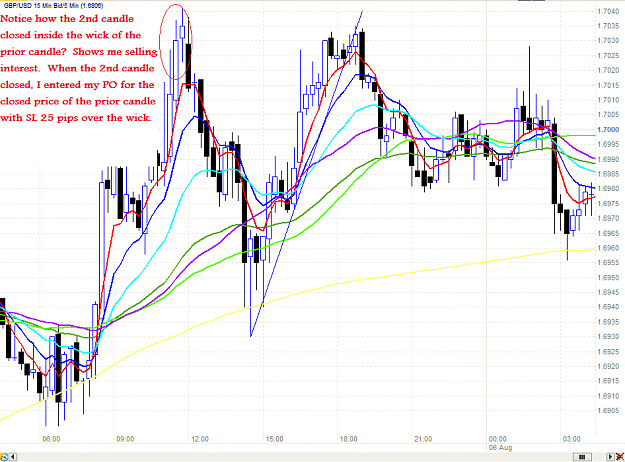Click the 1.6930 price label

point(608,337)
